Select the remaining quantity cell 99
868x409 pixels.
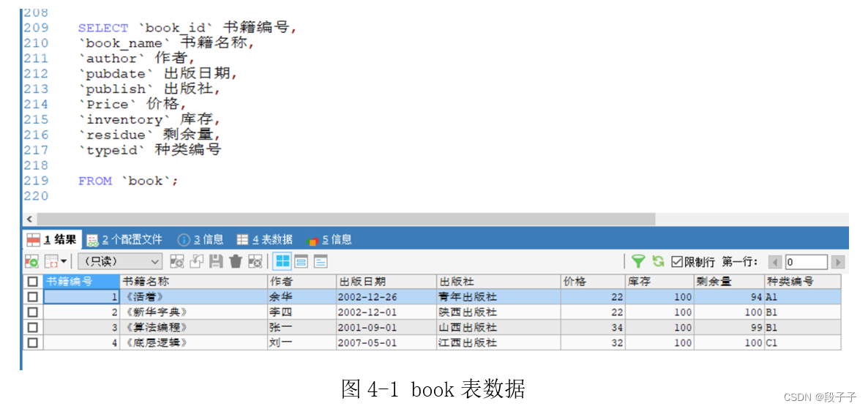[730, 327]
